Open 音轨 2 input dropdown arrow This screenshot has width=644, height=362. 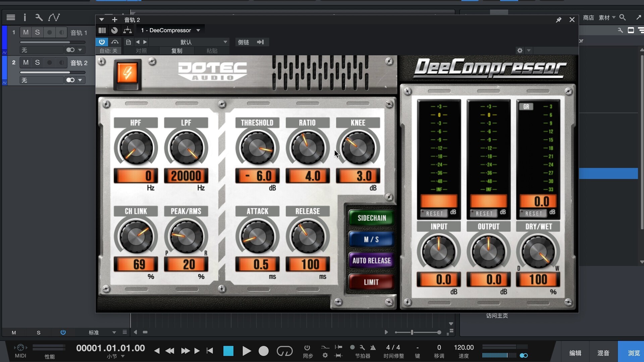tap(80, 80)
